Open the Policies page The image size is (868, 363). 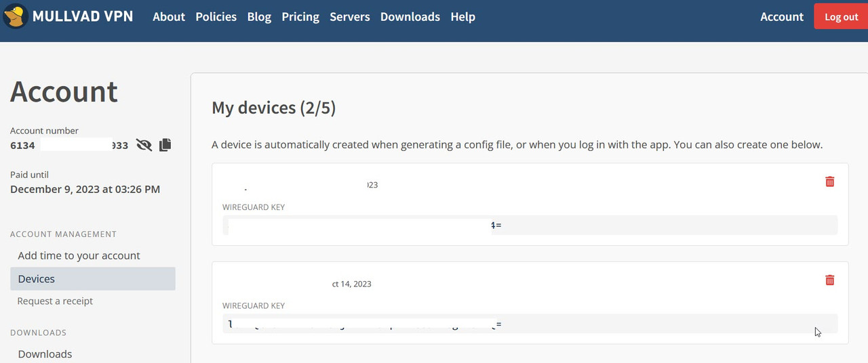point(216,17)
